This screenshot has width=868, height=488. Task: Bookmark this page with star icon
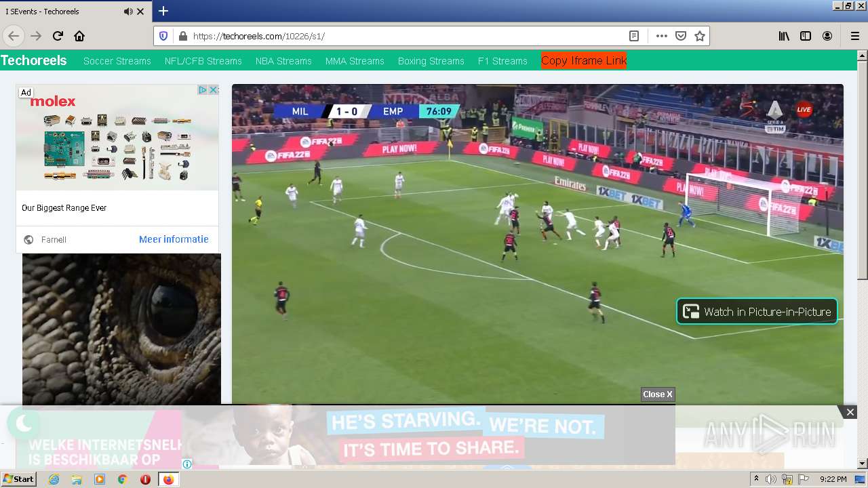click(x=700, y=36)
